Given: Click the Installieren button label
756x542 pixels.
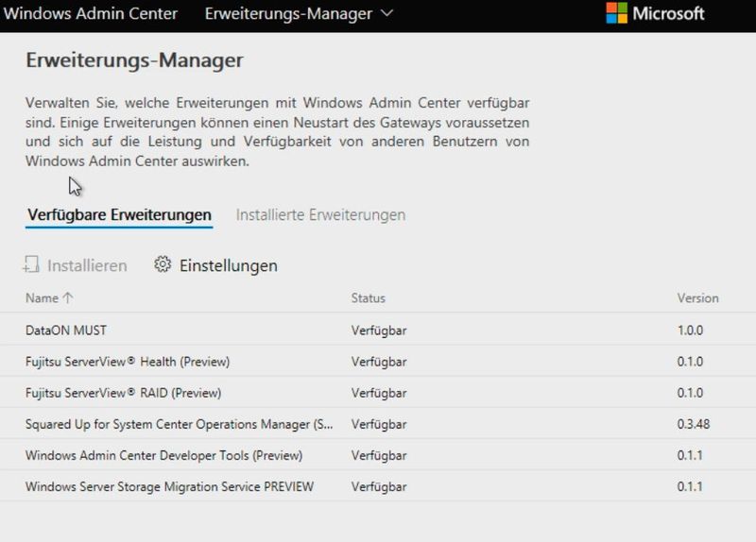Looking at the screenshot, I should coord(87,265).
